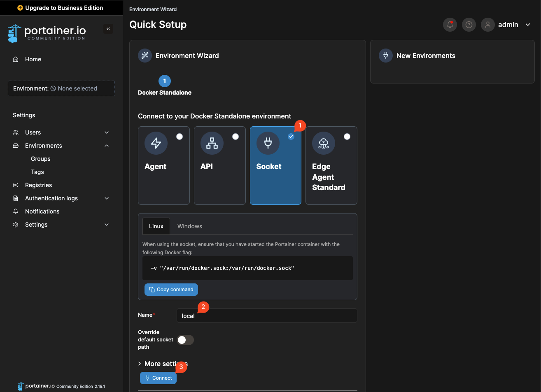
Task: Click the Docker Standalone step label
Action: pyautogui.click(x=165, y=93)
